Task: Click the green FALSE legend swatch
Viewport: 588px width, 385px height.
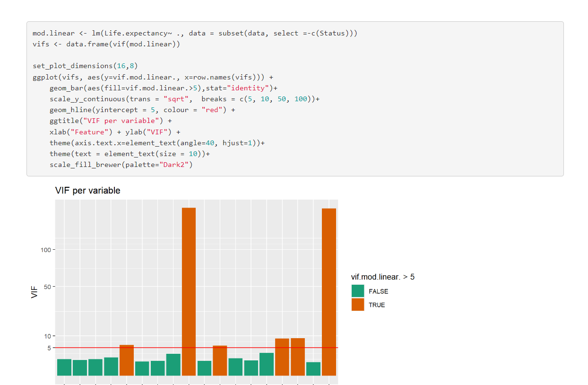Action: click(358, 291)
